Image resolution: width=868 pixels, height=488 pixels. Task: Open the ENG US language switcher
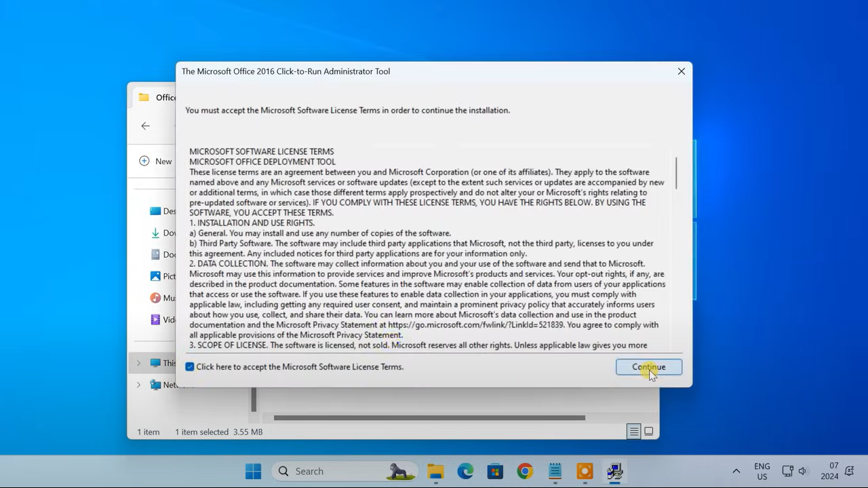762,471
